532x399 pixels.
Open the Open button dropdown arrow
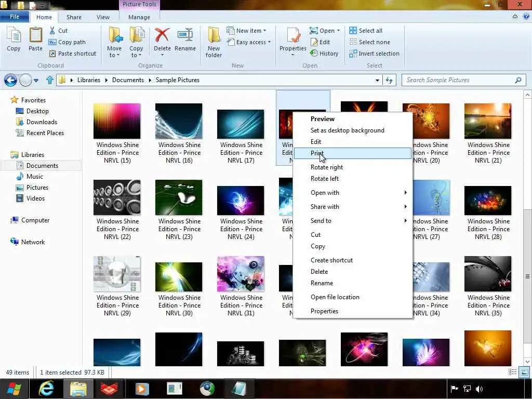click(338, 31)
